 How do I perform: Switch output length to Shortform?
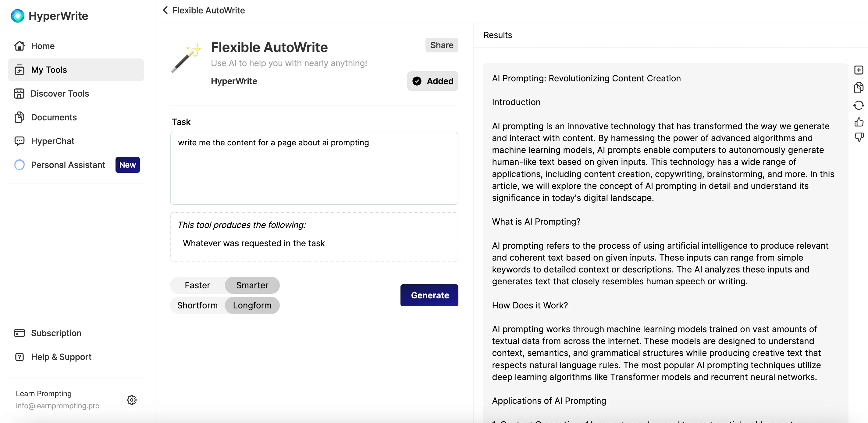point(197,305)
